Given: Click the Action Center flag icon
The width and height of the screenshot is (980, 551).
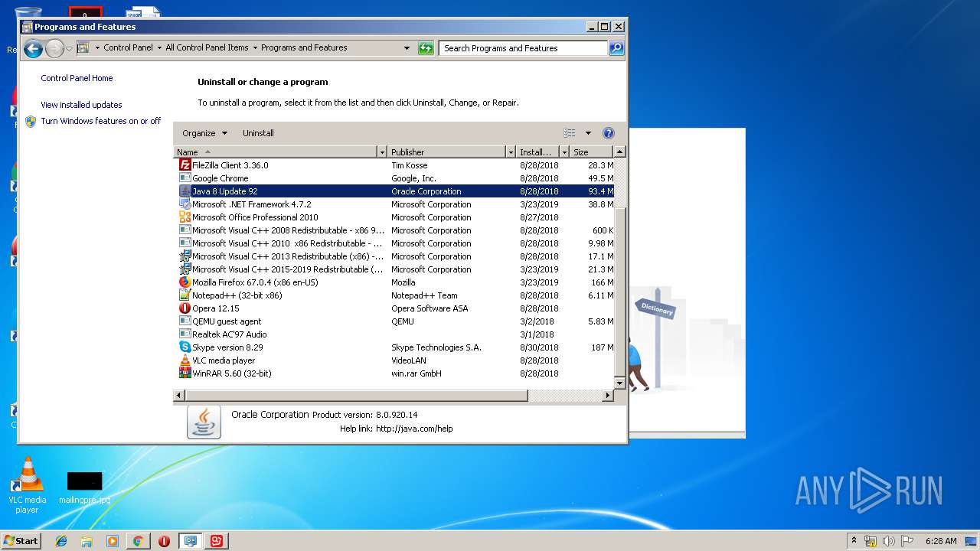Looking at the screenshot, I should 907,541.
